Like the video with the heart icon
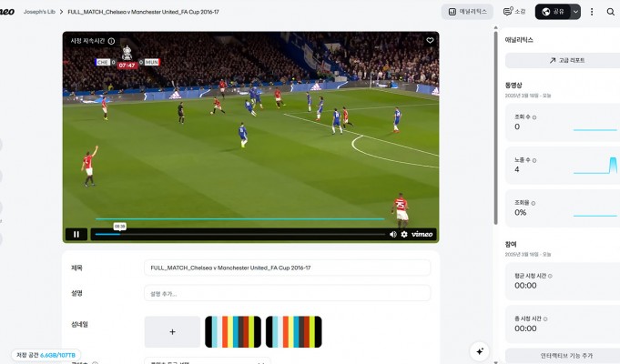This screenshot has height=364, width=620. click(x=430, y=40)
